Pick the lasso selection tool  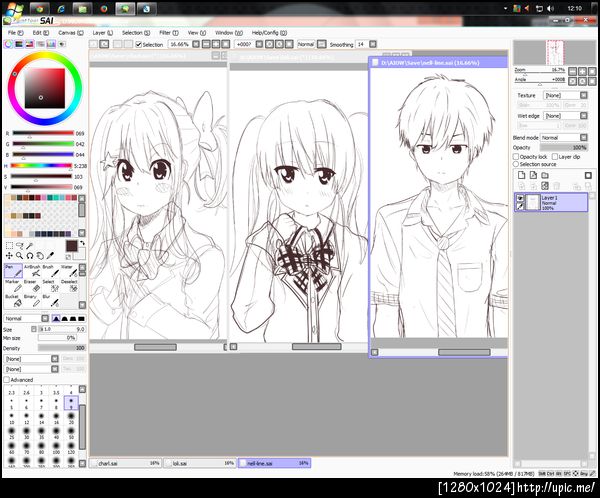coord(20,245)
